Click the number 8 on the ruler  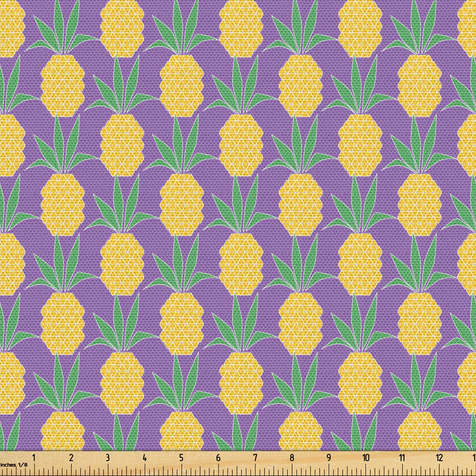[x=292, y=457]
